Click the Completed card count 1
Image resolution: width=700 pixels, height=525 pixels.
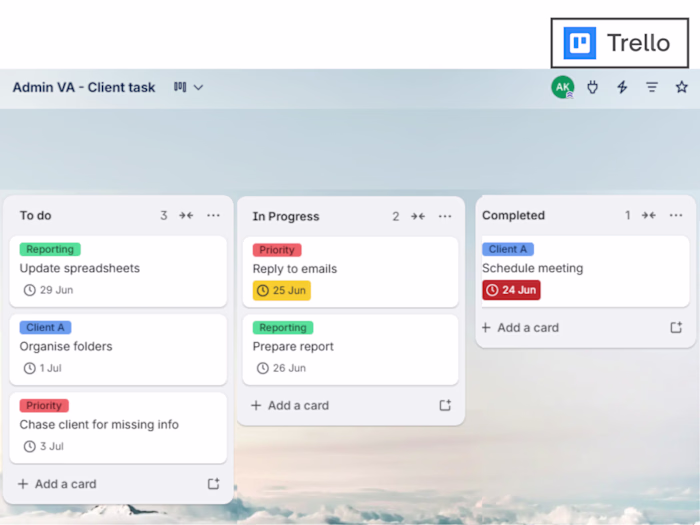click(x=627, y=216)
